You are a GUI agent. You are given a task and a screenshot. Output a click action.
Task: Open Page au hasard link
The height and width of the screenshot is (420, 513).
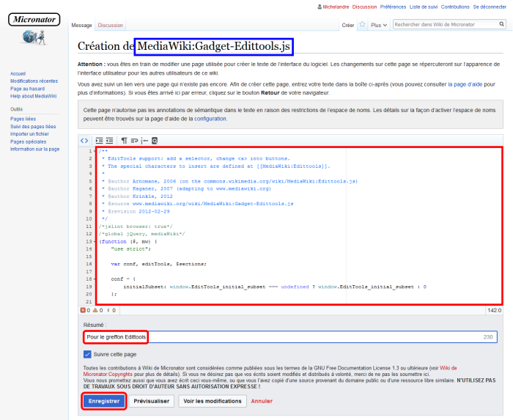(27, 89)
